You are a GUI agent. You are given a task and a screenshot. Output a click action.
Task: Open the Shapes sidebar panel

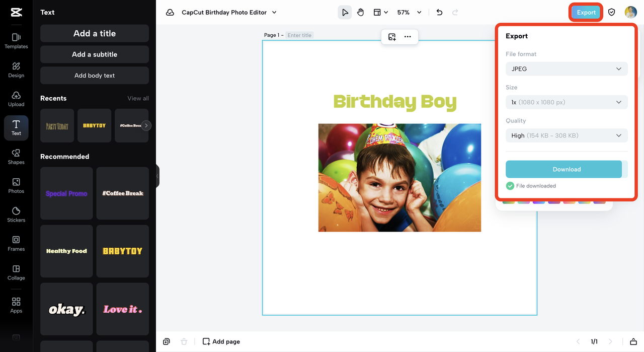click(16, 157)
